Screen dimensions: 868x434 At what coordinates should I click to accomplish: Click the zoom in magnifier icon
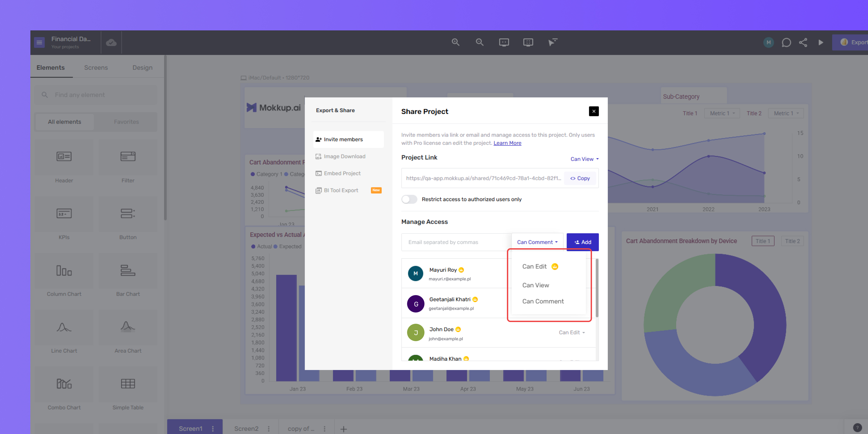[455, 42]
